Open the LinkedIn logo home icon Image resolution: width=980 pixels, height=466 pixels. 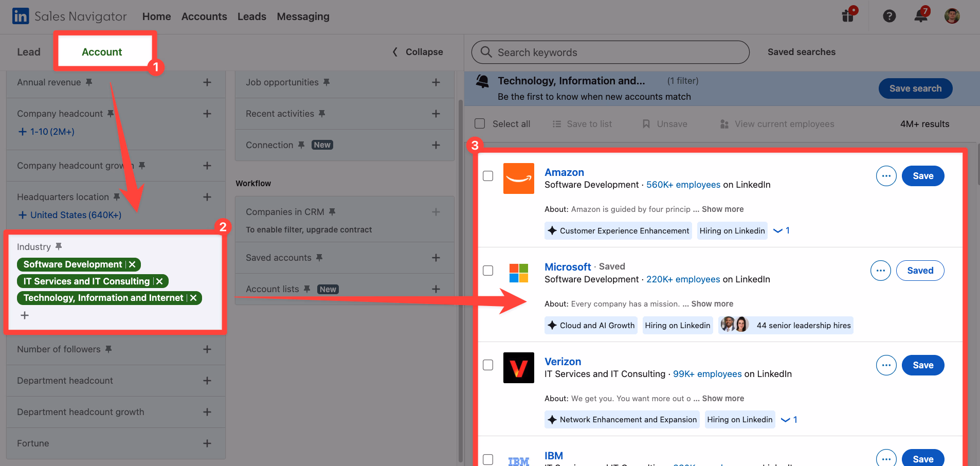coord(21,16)
